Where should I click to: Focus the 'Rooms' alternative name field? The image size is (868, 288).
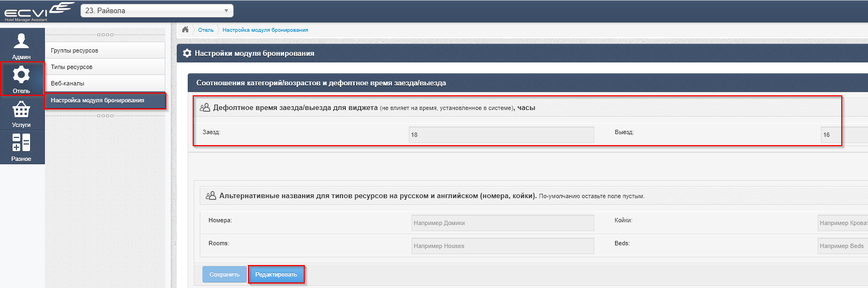click(x=502, y=246)
